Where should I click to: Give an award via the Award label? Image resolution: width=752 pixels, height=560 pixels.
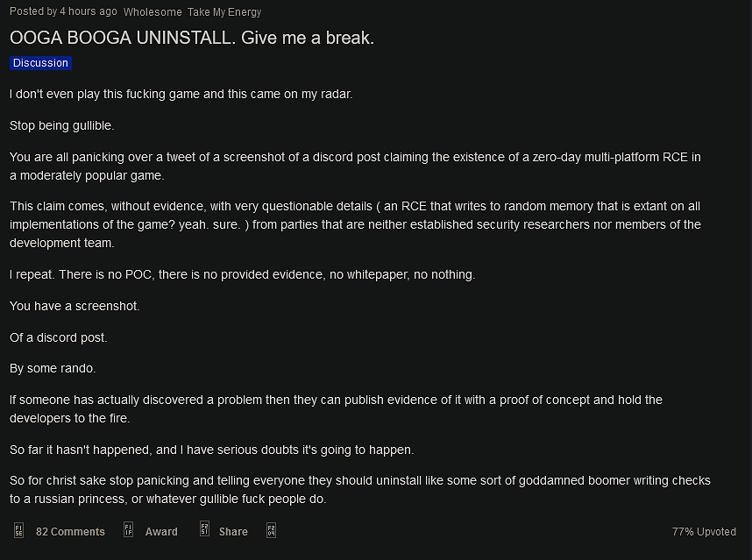click(x=161, y=532)
